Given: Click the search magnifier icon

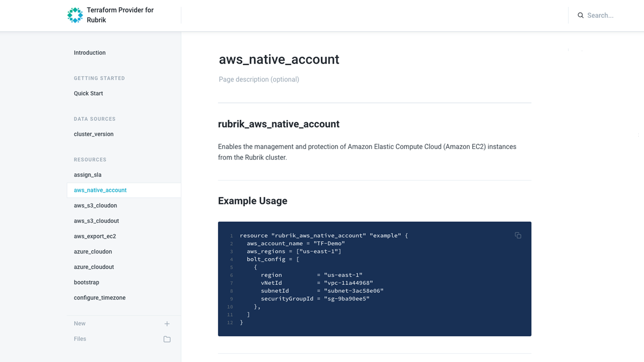Looking at the screenshot, I should (580, 15).
